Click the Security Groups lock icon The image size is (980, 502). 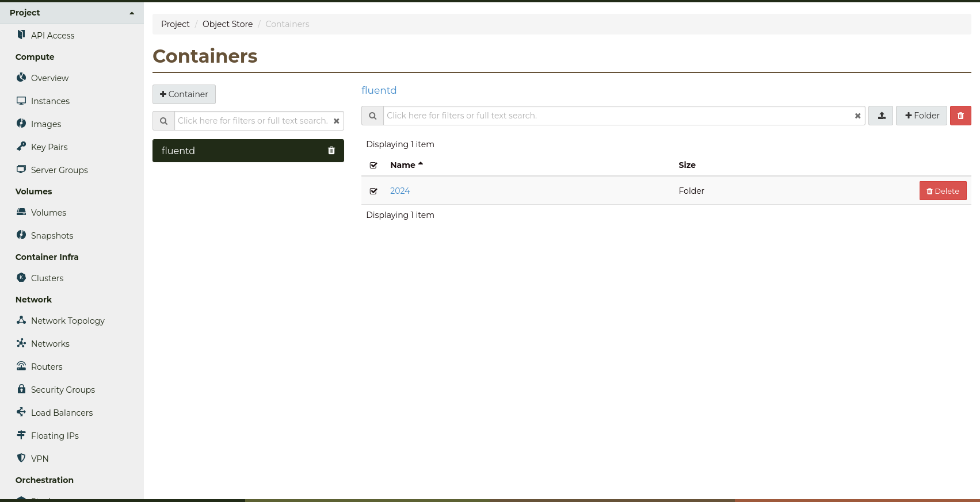click(x=21, y=389)
